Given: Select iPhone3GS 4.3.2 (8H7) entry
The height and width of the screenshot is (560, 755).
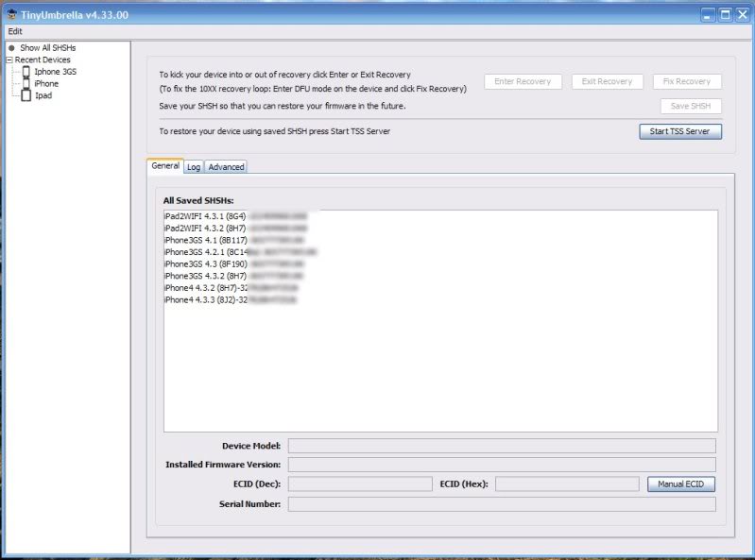Looking at the screenshot, I should tap(233, 276).
